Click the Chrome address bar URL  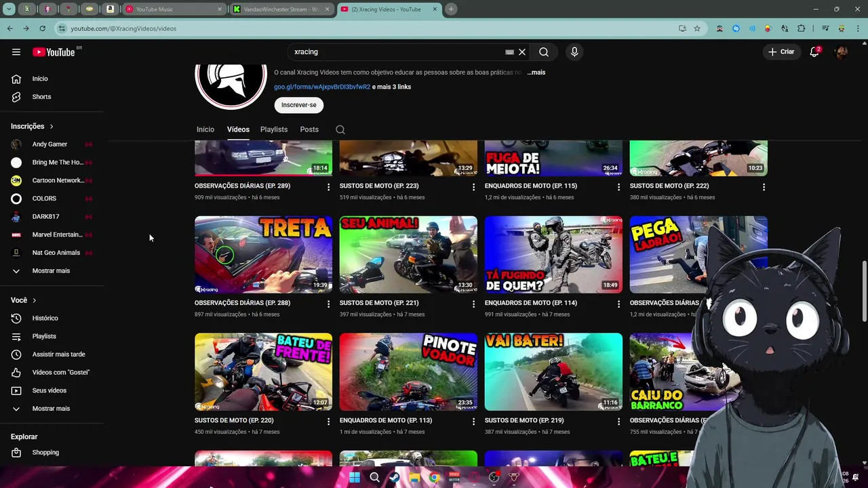[123, 28]
